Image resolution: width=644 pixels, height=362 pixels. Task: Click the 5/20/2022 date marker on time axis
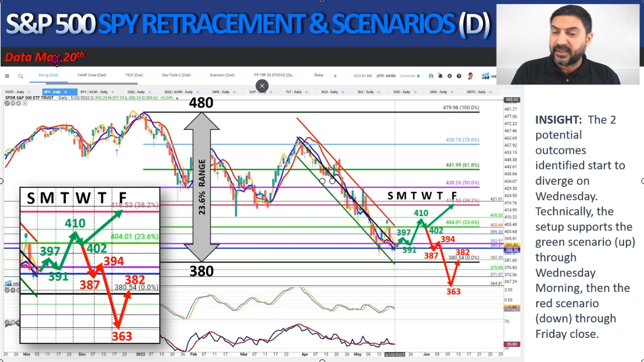[x=395, y=355]
